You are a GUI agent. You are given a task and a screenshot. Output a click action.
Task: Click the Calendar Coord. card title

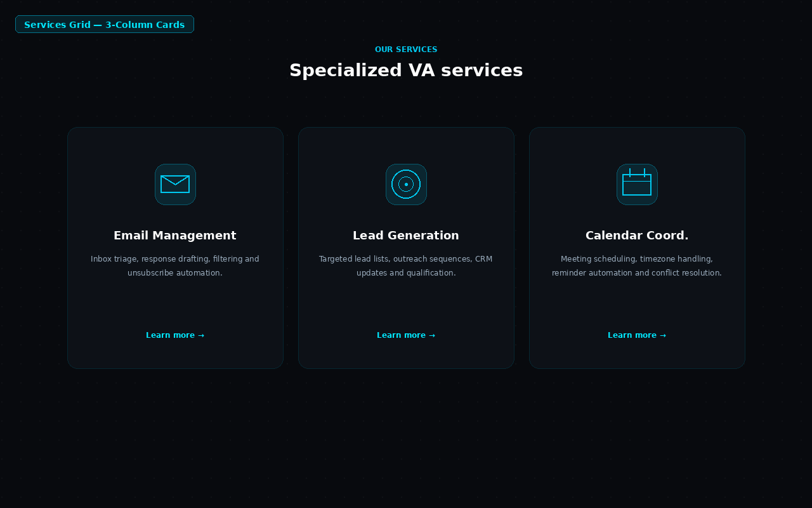click(637, 236)
